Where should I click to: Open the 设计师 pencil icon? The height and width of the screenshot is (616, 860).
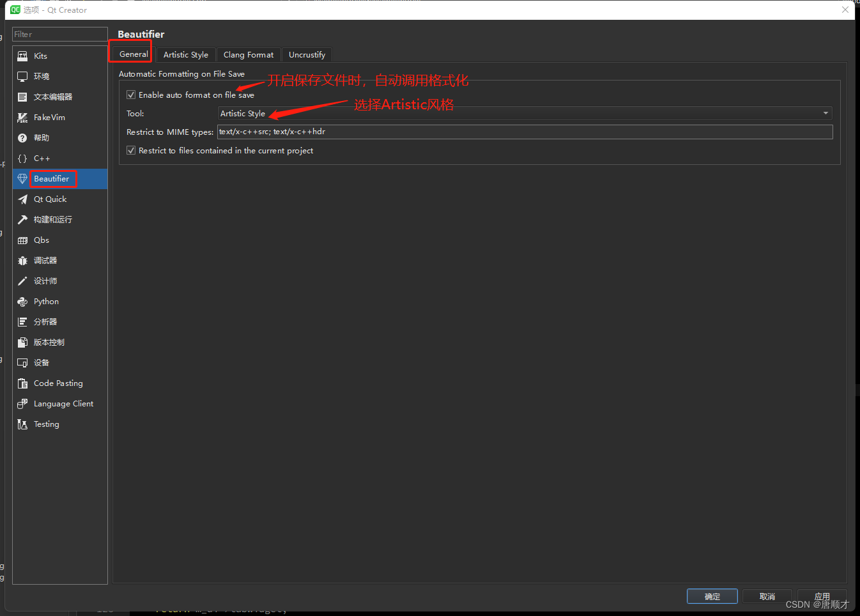pyautogui.click(x=22, y=281)
